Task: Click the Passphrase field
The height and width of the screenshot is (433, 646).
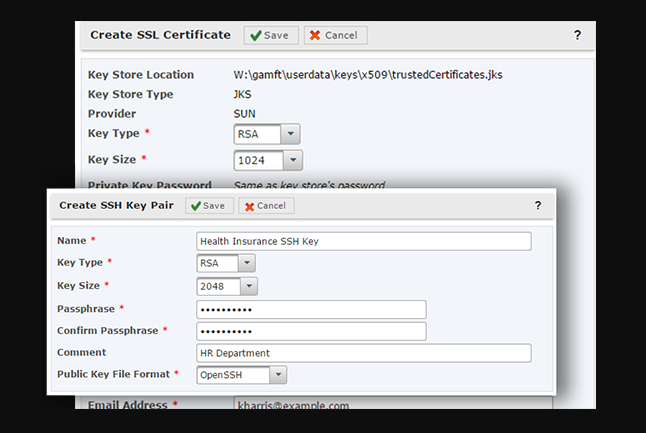Action: (x=311, y=309)
